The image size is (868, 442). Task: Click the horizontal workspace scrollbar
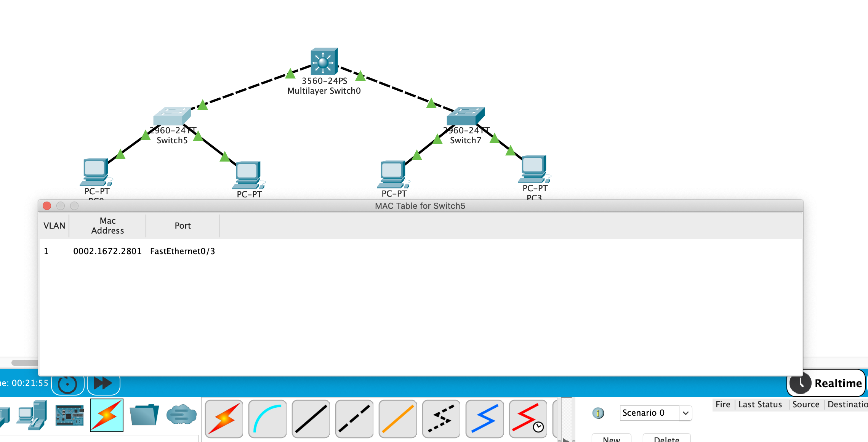24,362
